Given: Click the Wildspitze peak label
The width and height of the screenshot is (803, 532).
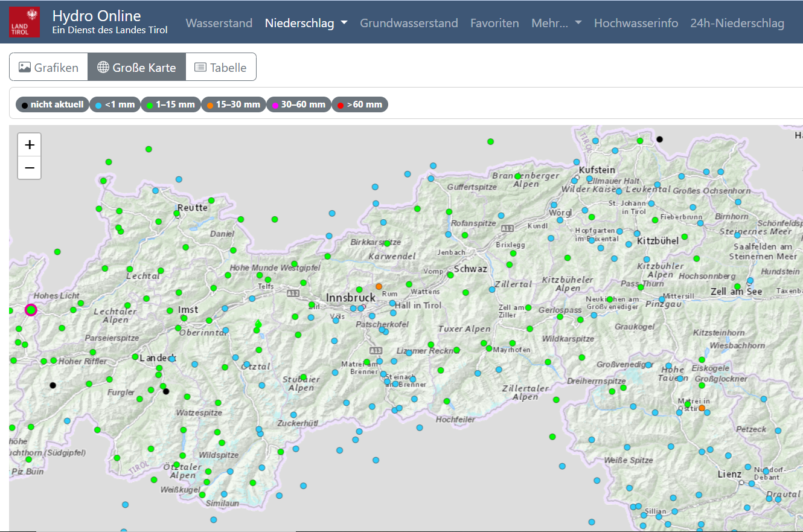Looking at the screenshot, I should point(219,455).
